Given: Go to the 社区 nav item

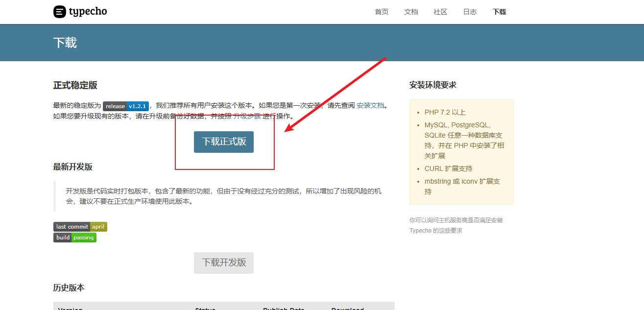Looking at the screenshot, I should click(x=440, y=12).
